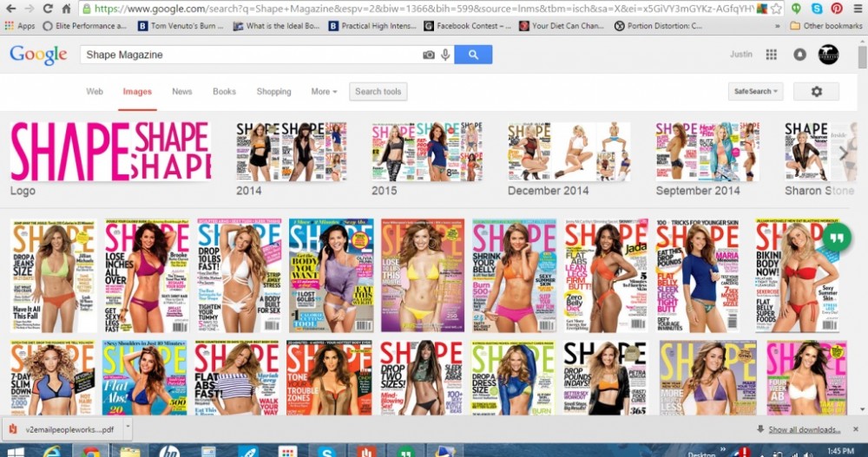868x457 pixels.
Task: Open the v2emailpeopleworks pdf download
Action: [62, 429]
